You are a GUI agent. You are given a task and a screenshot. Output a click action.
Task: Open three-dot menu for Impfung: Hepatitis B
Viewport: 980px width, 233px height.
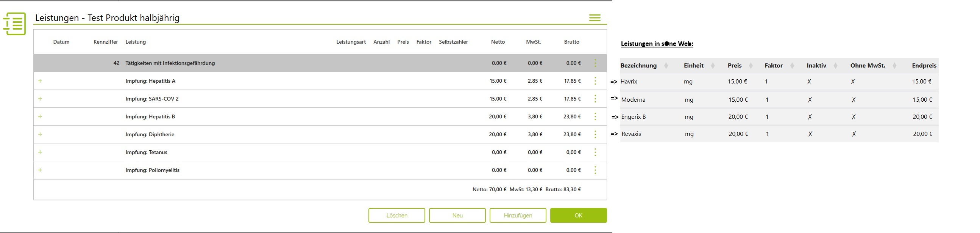[x=595, y=117]
